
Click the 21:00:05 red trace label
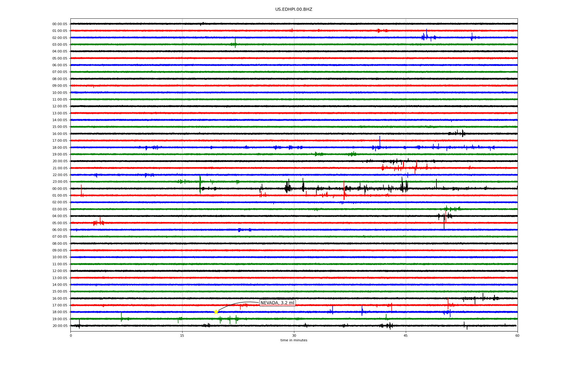pyautogui.click(x=60, y=168)
